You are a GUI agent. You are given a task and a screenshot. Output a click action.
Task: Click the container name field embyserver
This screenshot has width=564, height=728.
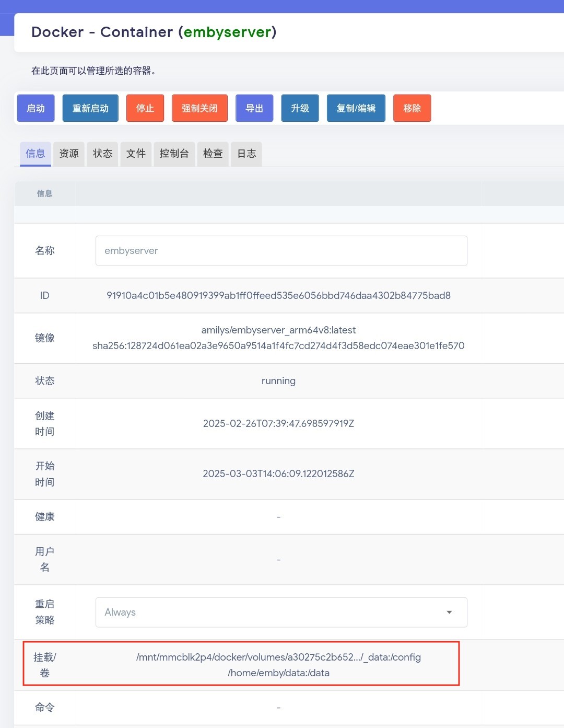[281, 251]
